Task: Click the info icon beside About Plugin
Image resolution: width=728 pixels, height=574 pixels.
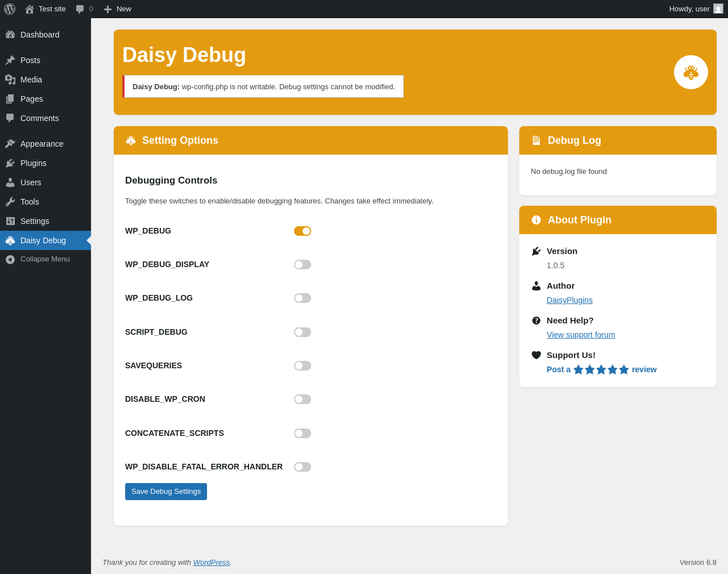Action: click(x=536, y=220)
